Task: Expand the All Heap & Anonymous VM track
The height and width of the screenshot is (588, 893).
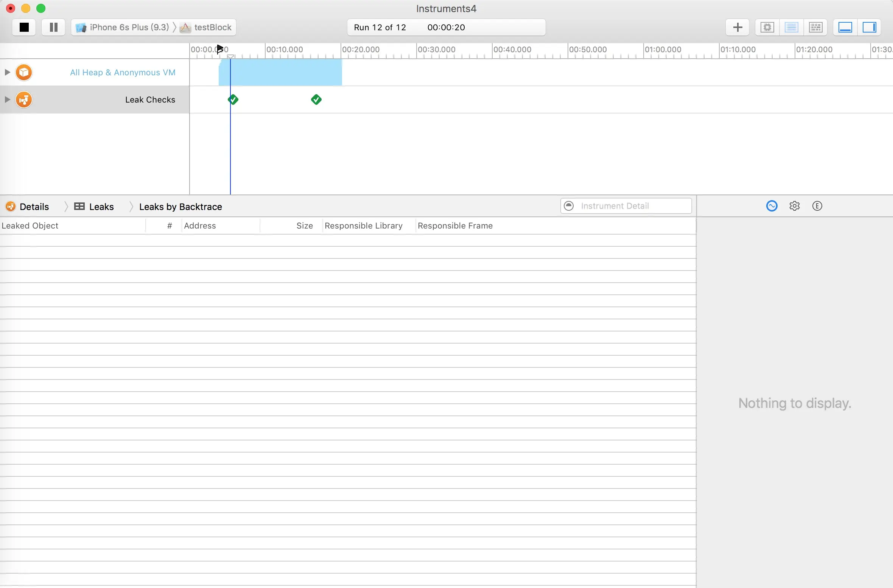Action: [7, 72]
